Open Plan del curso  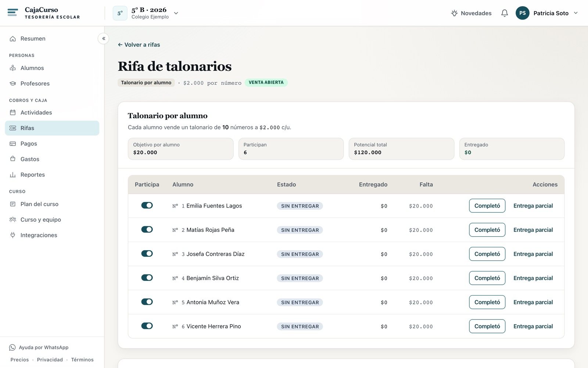(52, 204)
